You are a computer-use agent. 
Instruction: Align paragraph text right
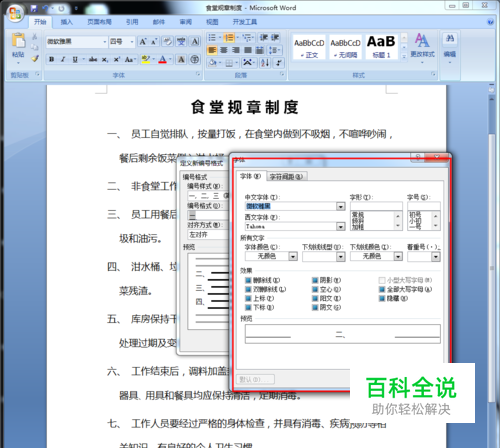click(236, 50)
